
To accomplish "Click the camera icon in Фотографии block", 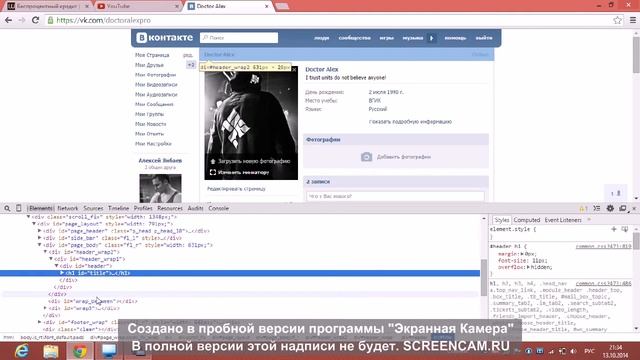I will coord(366,157).
